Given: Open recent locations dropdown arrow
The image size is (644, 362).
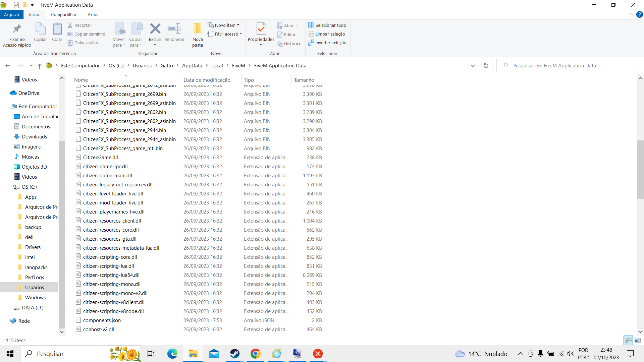Looking at the screenshot, I should click(31, 66).
